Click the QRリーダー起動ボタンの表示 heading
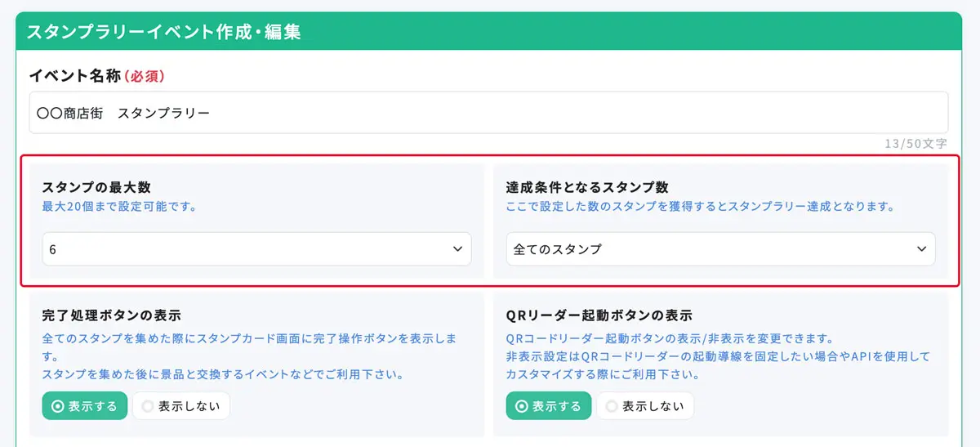The image size is (980, 447). click(x=599, y=315)
